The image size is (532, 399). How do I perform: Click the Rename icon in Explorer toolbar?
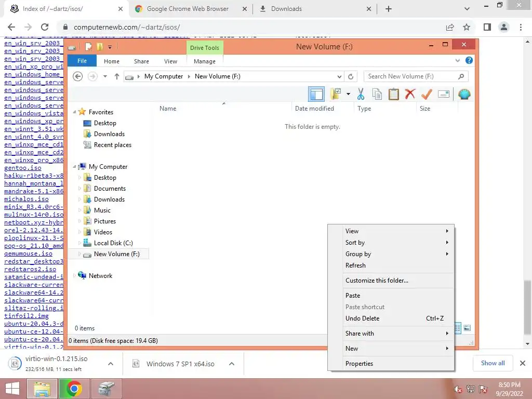tap(444, 94)
